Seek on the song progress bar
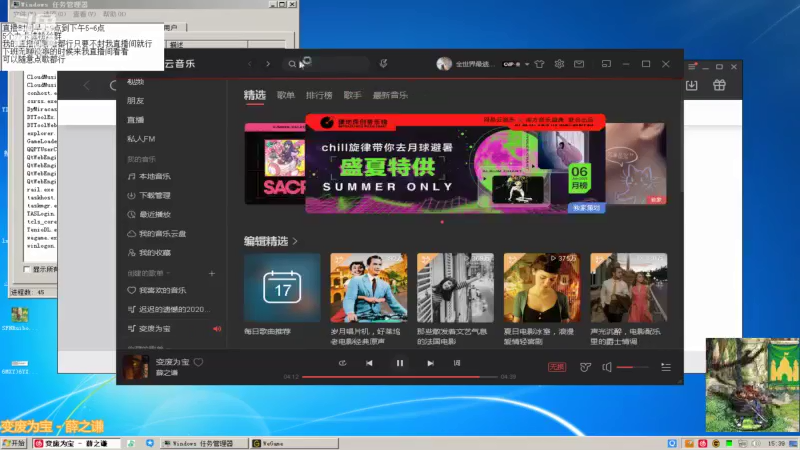 (399, 377)
